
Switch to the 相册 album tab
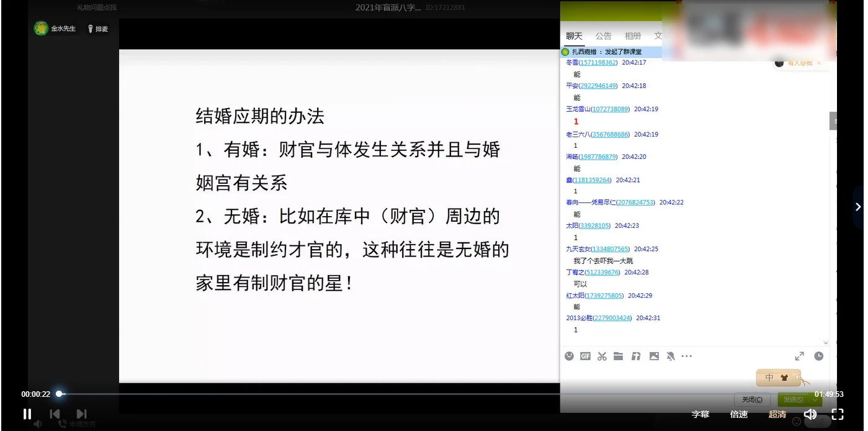(x=633, y=36)
